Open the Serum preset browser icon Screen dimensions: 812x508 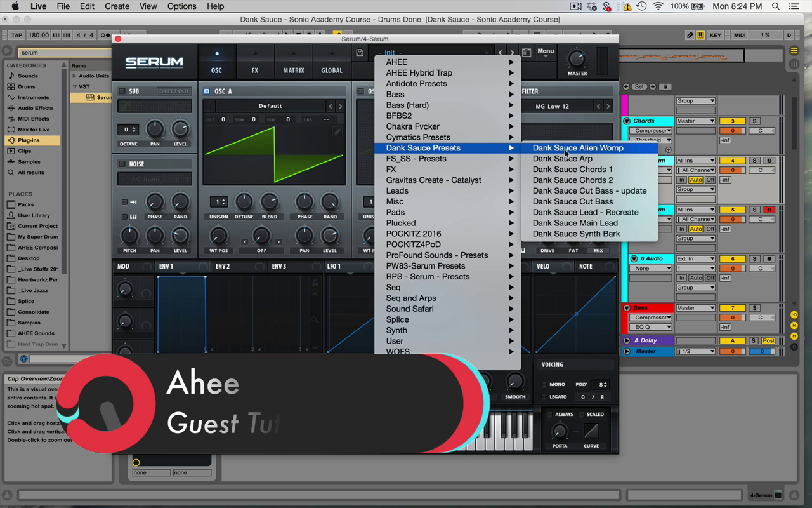(526, 53)
